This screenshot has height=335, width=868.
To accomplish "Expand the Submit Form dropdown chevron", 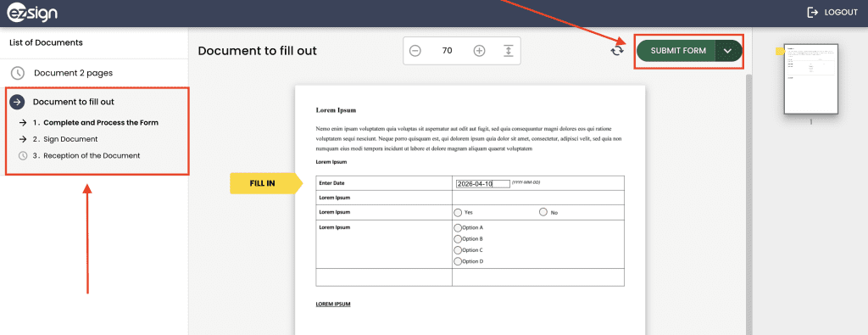I will [728, 50].
